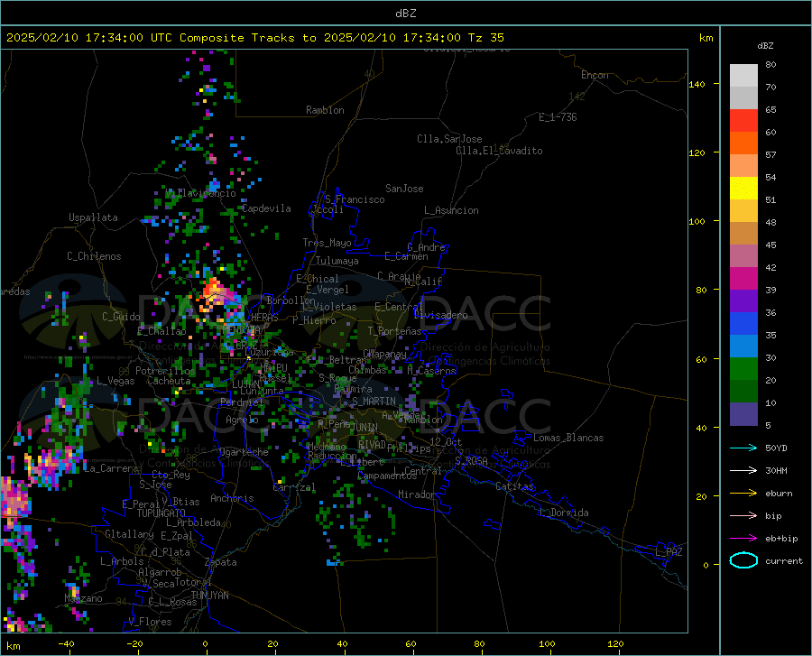812x656 pixels.
Task: Pick the royal blue swatch above 35
Action: (x=743, y=324)
